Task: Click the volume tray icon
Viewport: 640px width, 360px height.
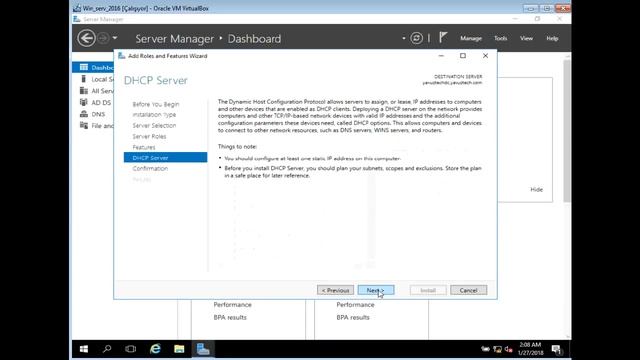Action: 508,349
